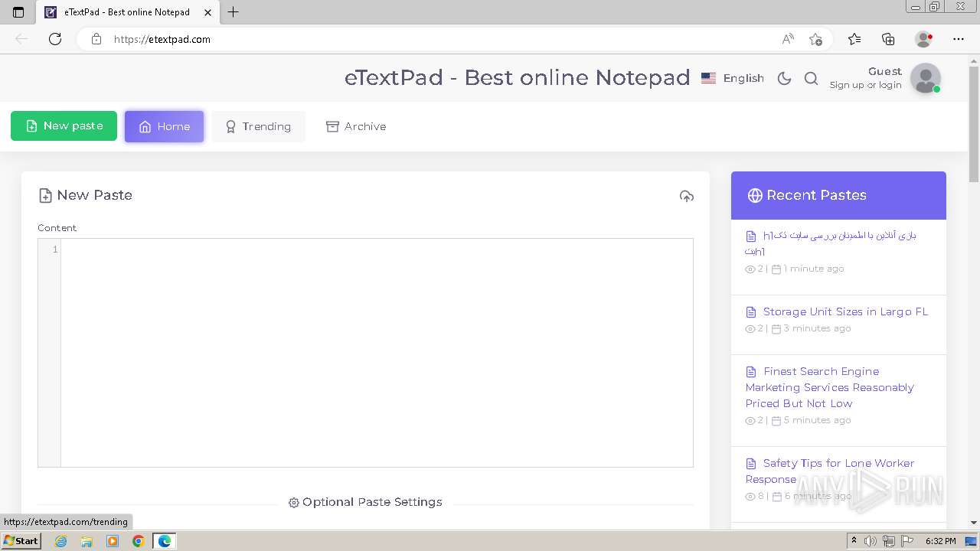Open a new browser tab

234,12
